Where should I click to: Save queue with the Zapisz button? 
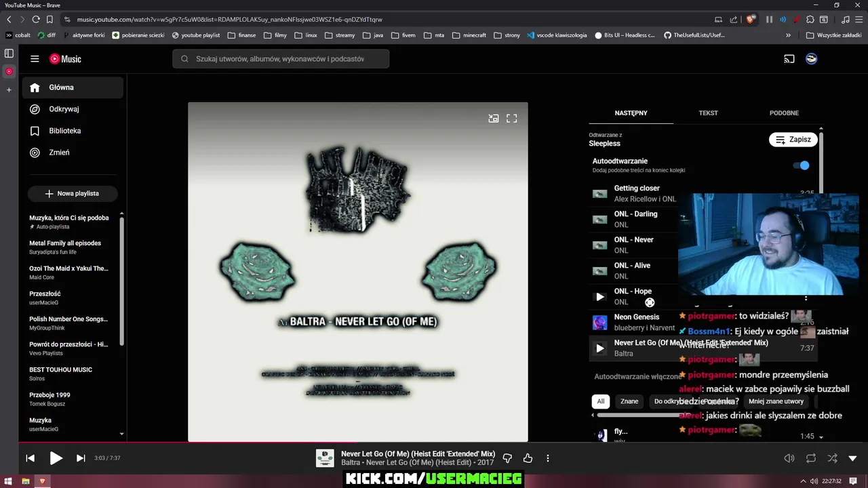point(793,140)
